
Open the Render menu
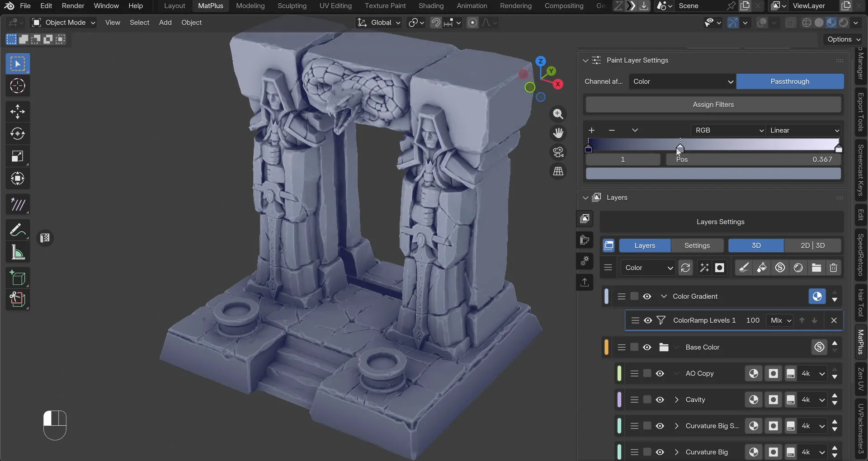[73, 6]
